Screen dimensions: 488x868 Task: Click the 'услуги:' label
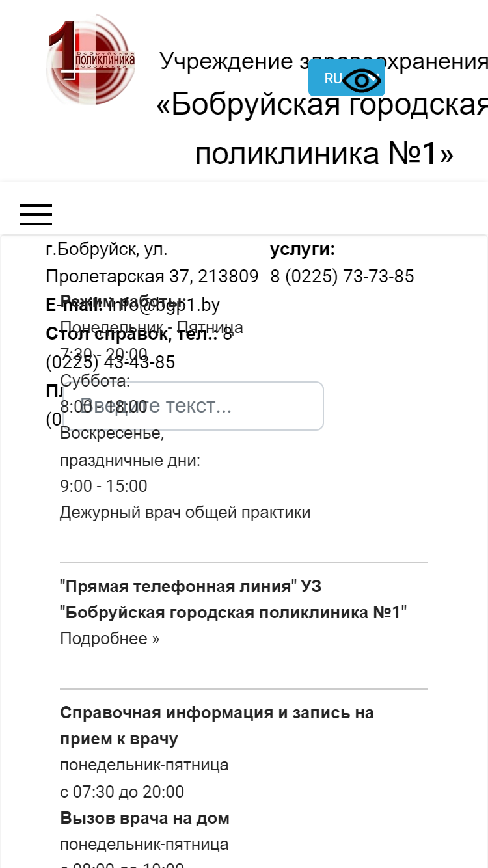pos(303,250)
